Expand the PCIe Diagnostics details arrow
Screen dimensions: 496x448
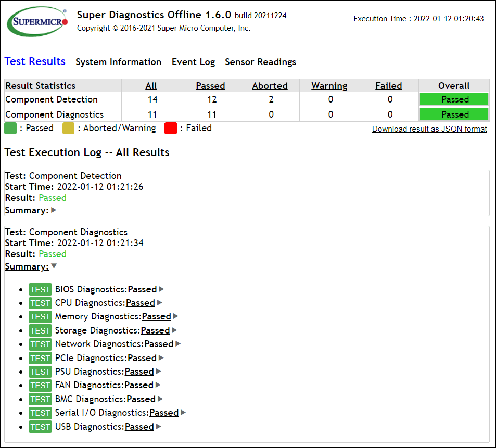[161, 358]
